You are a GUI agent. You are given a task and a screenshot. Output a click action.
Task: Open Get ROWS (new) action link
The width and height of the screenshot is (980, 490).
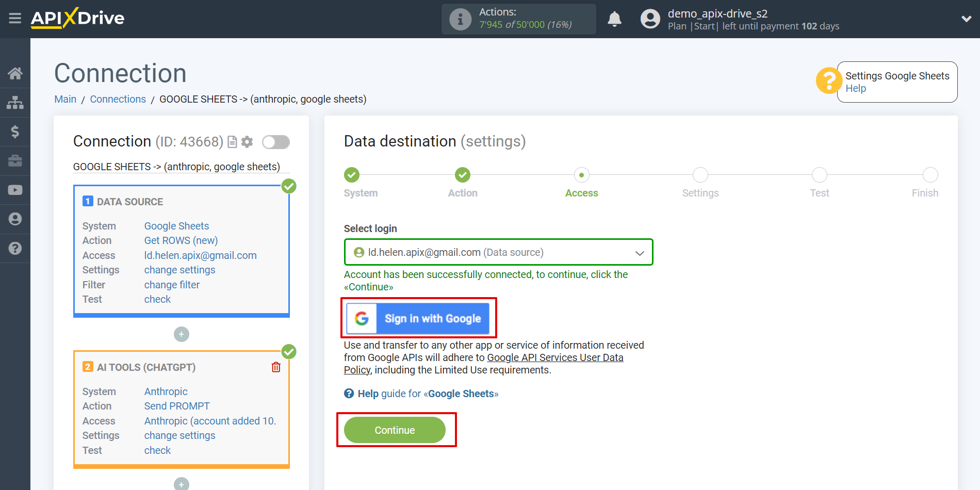pyautogui.click(x=181, y=240)
